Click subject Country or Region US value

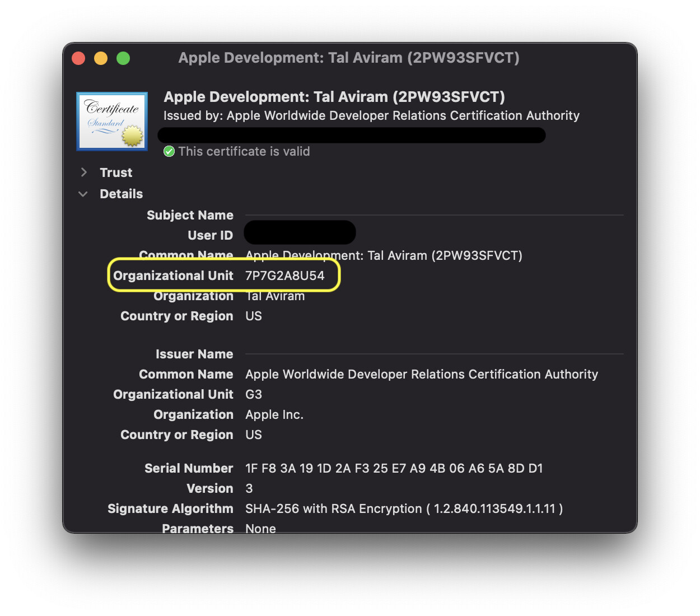(254, 316)
